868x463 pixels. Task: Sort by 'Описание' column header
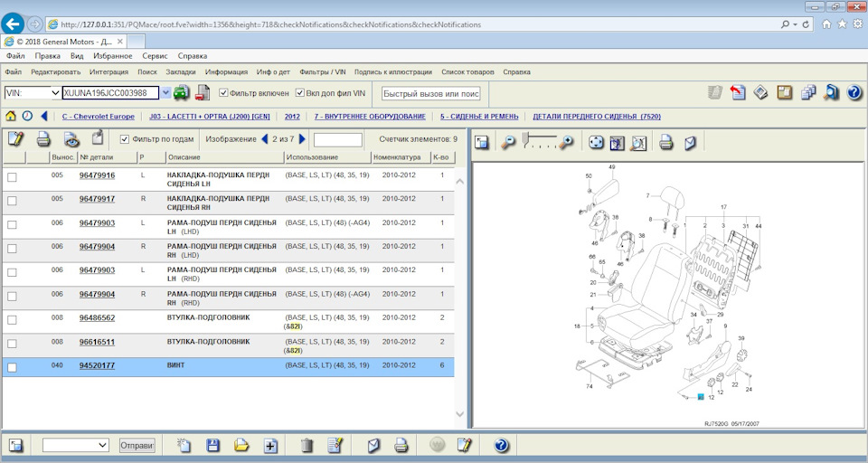coord(225,157)
